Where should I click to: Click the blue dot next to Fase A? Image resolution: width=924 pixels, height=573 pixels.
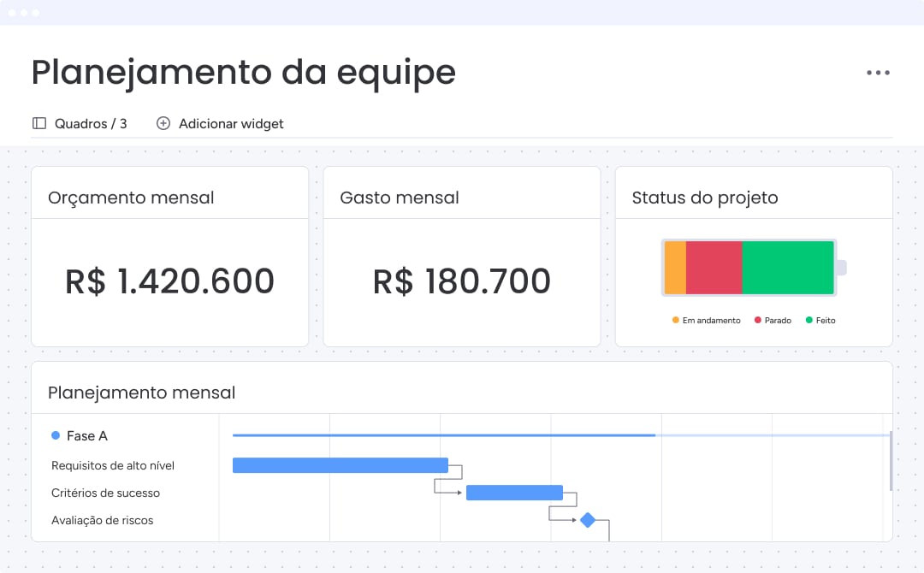coord(56,435)
